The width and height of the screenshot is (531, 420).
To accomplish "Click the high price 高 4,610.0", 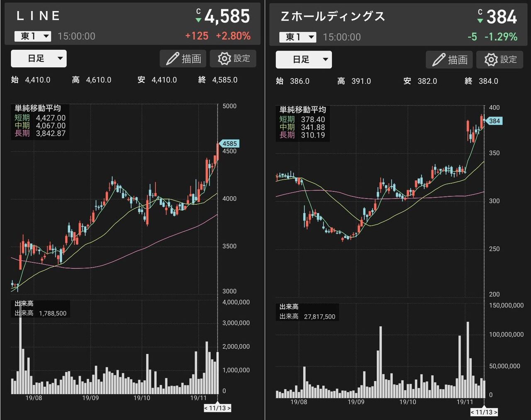I will tap(92, 80).
